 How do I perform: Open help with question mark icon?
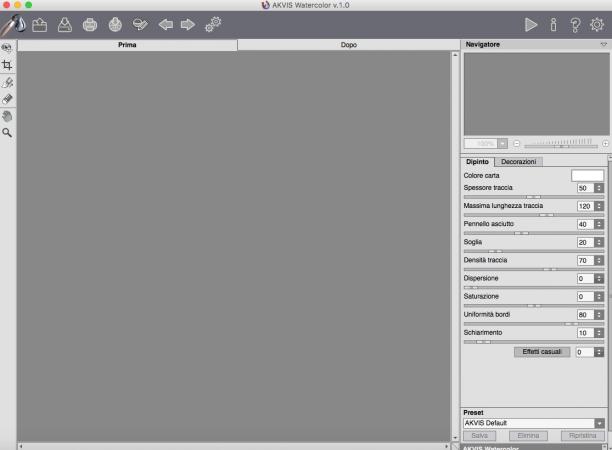tap(575, 25)
